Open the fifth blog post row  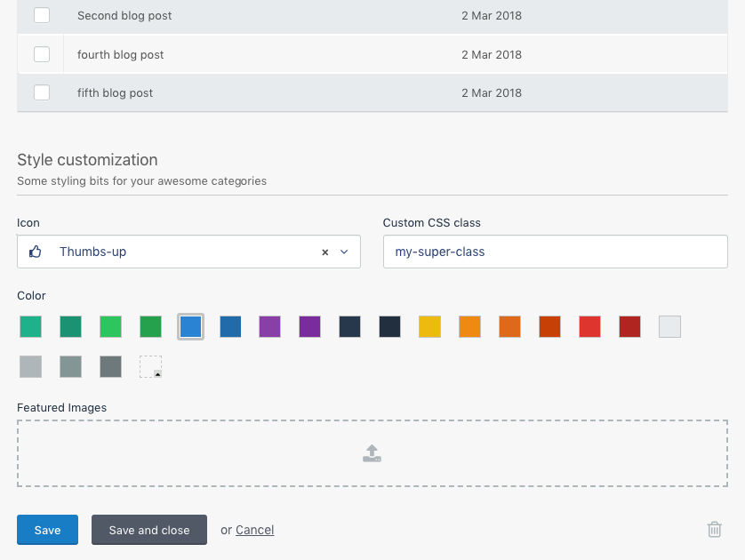click(x=372, y=92)
